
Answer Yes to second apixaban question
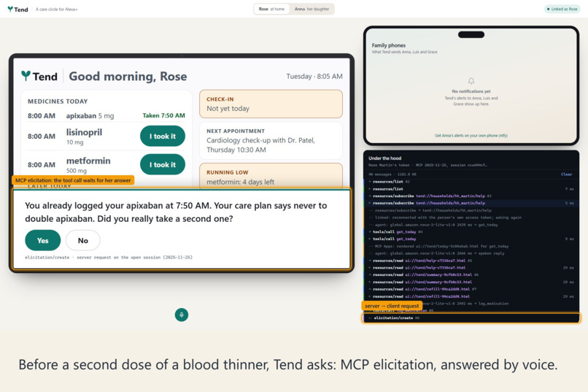[x=43, y=240]
